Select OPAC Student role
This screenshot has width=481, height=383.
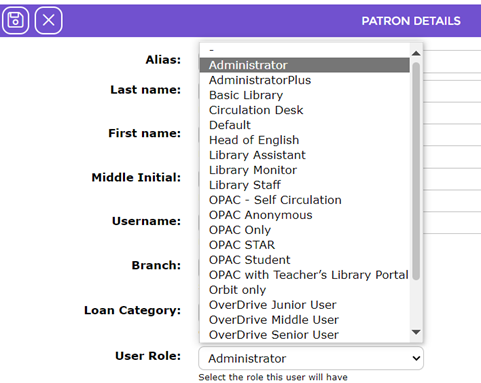(x=305, y=260)
